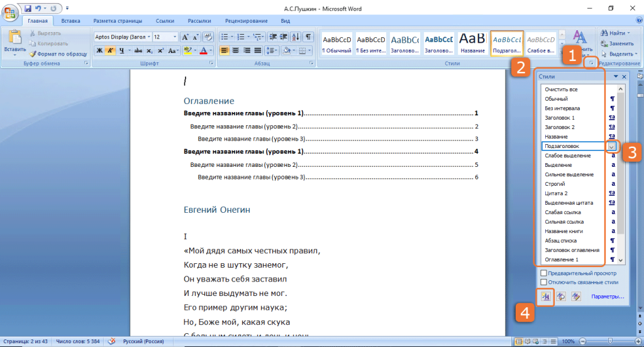This screenshot has width=644, height=347.
Task: Open the font name combo box
Action: click(123, 37)
